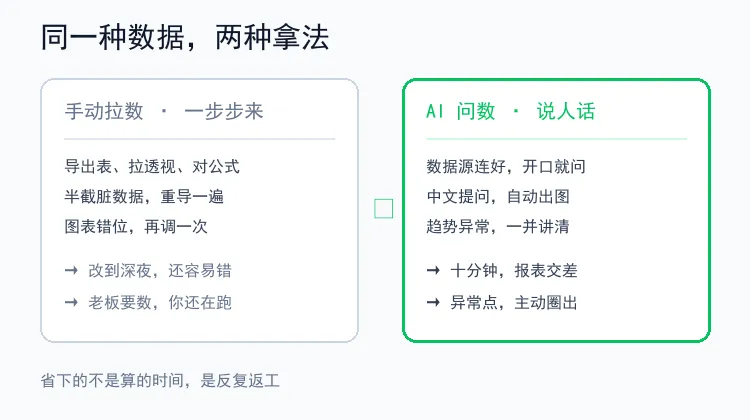Click the line 半截脏数据，重导一遍

144,197
